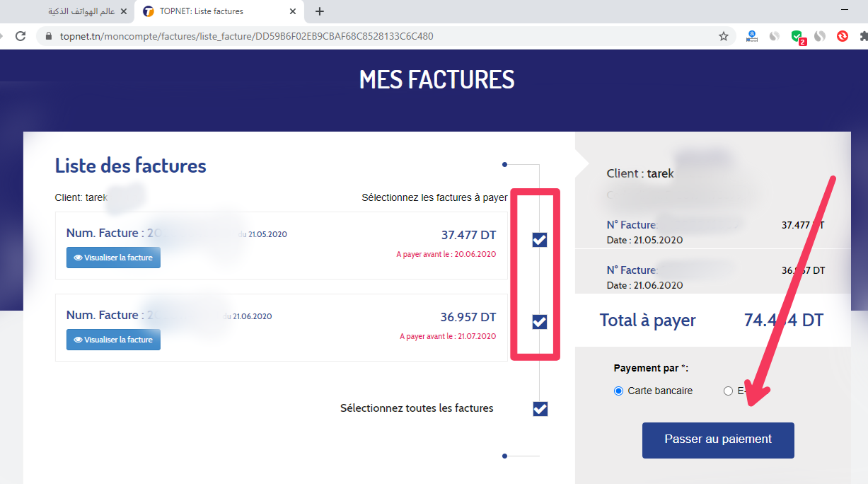Select the 'Carte bancaire' payment radio button
The height and width of the screenshot is (484, 868).
coord(618,391)
